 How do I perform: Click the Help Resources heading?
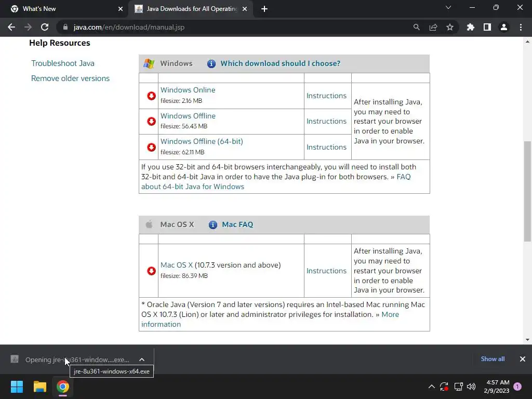(60, 43)
